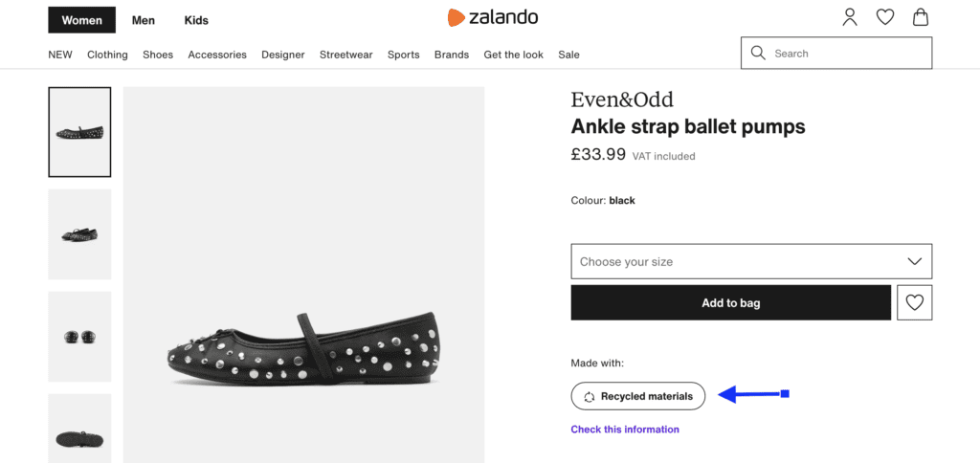
Task: Click the Add to bag button
Action: click(731, 302)
